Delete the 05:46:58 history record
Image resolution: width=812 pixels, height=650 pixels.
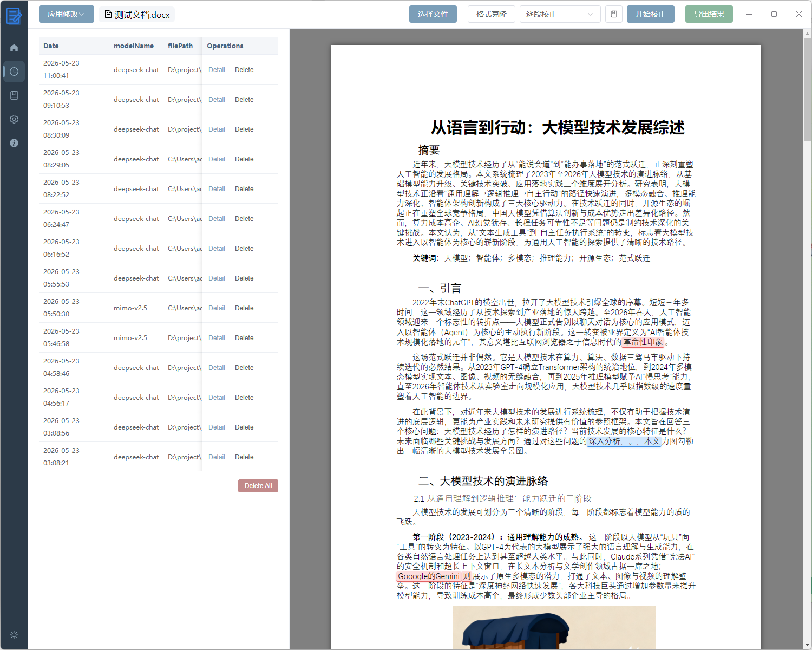pos(244,338)
